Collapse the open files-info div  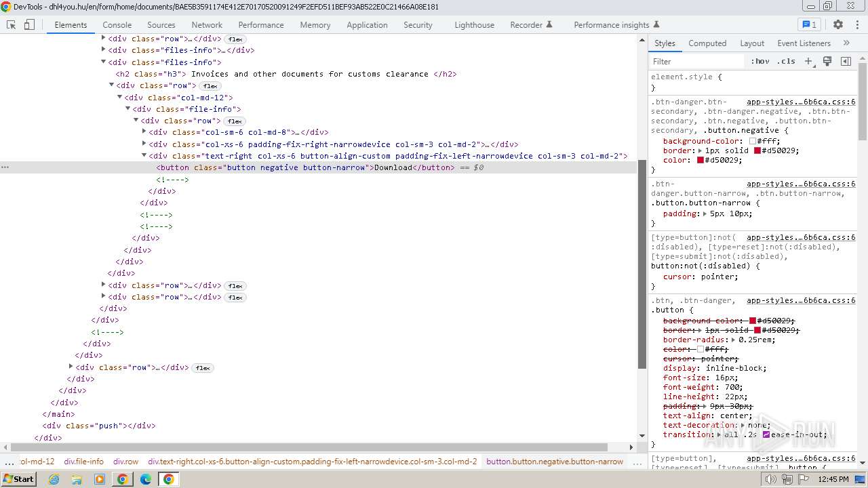103,62
